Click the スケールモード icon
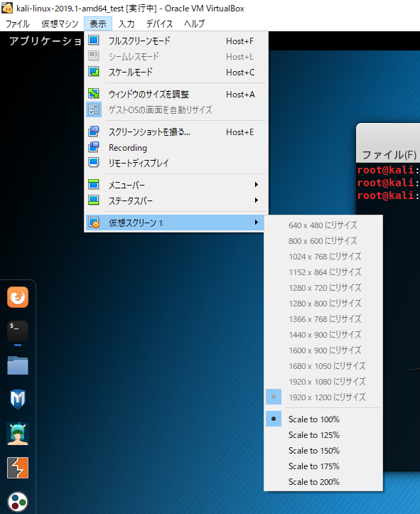 (94, 72)
